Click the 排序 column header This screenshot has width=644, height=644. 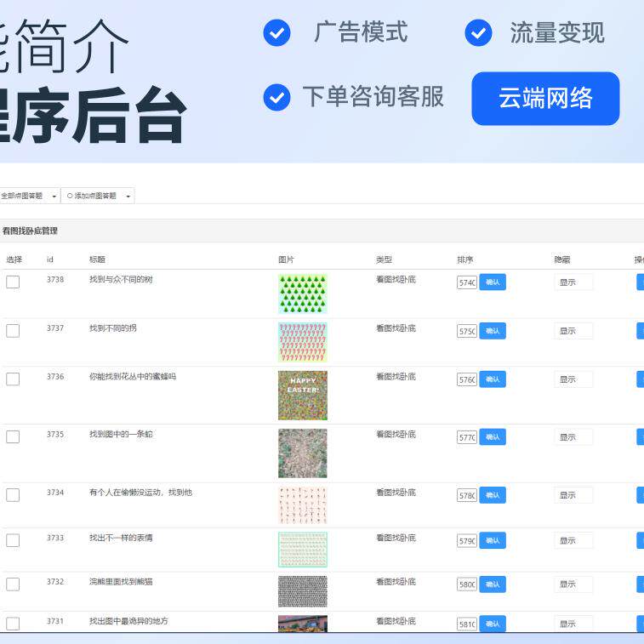point(465,259)
